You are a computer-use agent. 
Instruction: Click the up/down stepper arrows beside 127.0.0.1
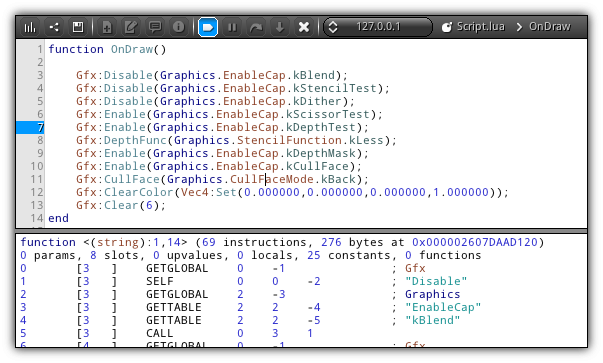pyautogui.click(x=333, y=27)
